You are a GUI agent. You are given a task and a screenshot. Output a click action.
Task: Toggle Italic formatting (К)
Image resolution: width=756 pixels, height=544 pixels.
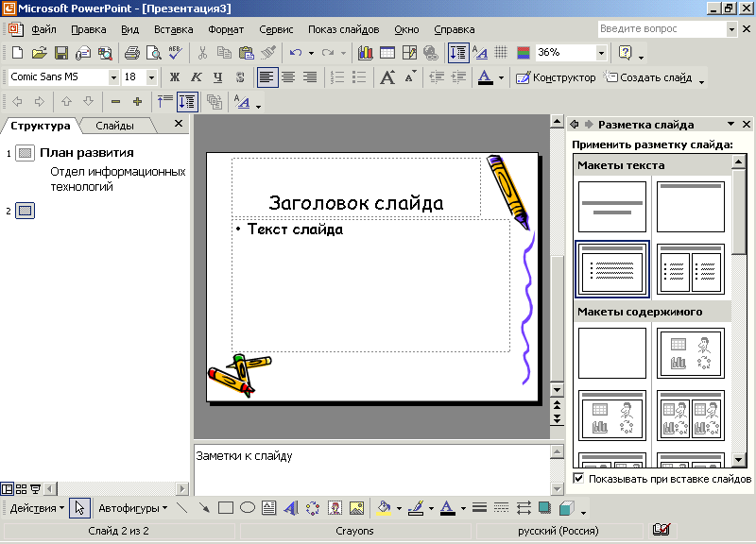(197, 77)
